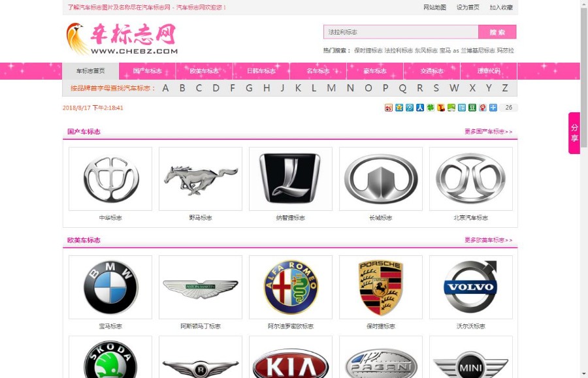Screen dimensions: 588x378
Task: Open the 纳智捷 logo thumbnail
Action: coord(291,179)
